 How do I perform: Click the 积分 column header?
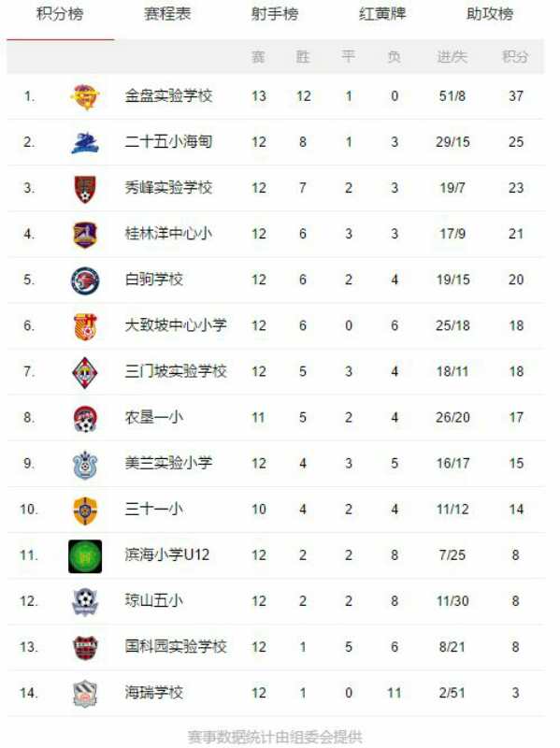click(x=515, y=57)
